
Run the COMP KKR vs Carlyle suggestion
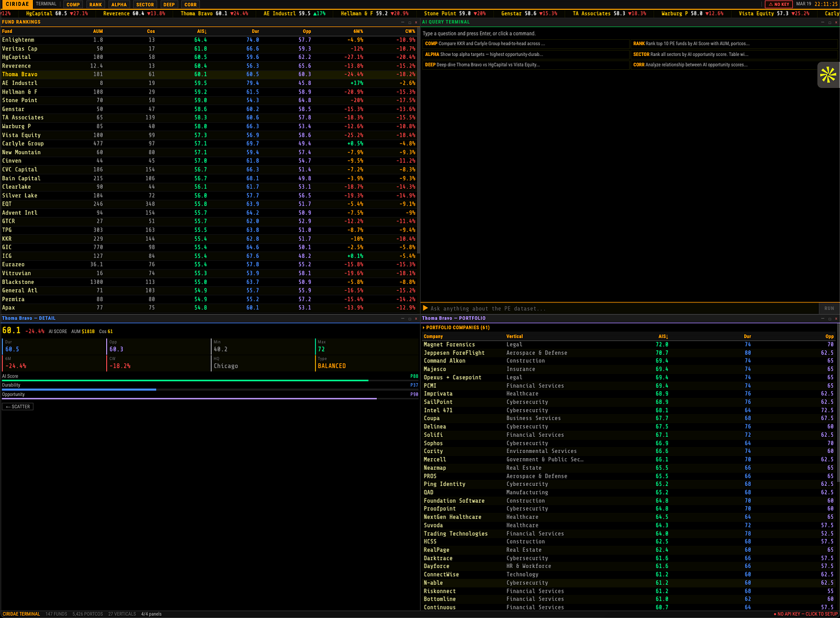(526, 43)
